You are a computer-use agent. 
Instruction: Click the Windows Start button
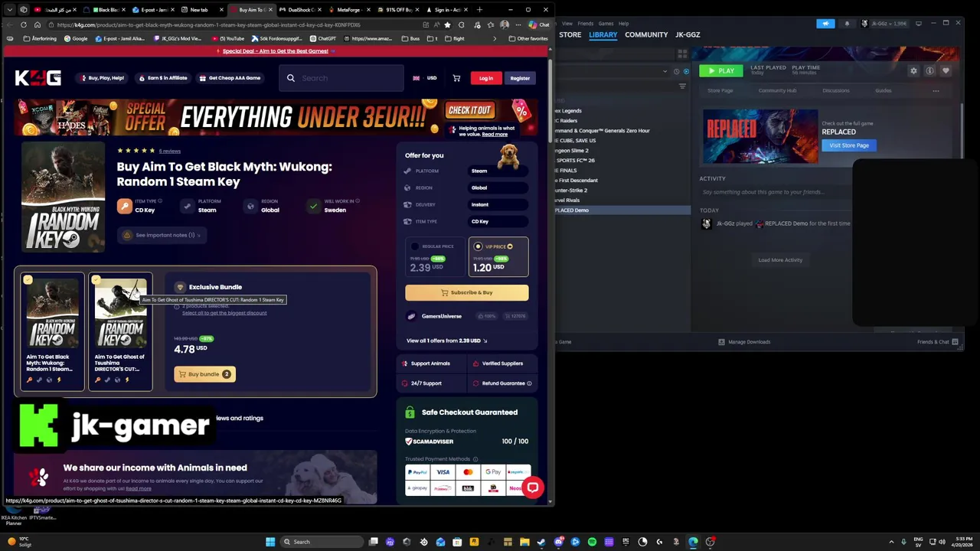[270, 542]
